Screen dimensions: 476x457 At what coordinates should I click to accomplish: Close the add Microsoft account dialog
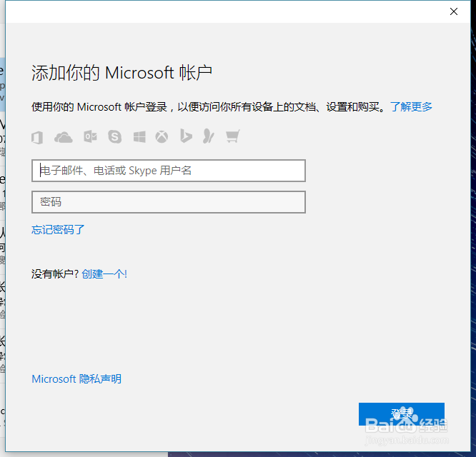[x=454, y=11]
